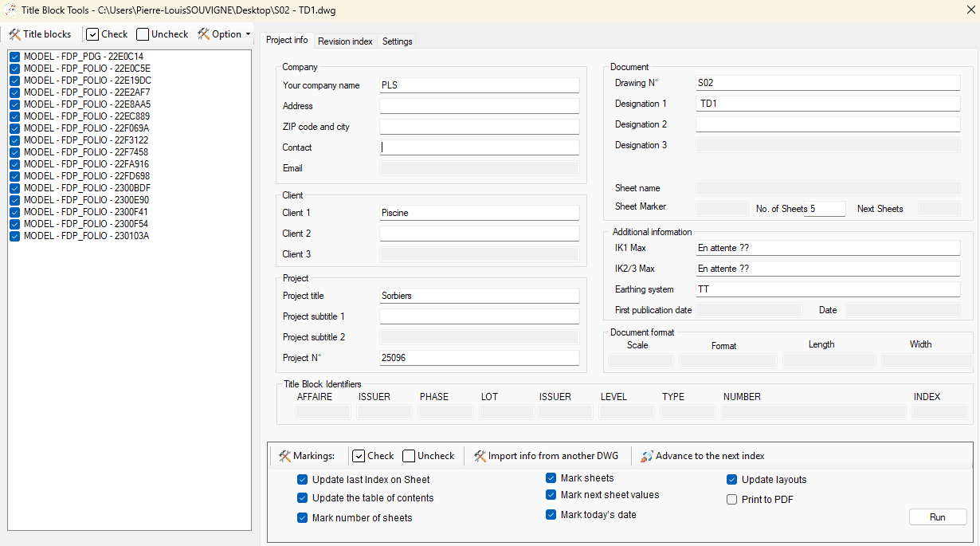Click Advance to the next index
Image resolution: width=980 pixels, height=546 pixels.
click(x=702, y=456)
